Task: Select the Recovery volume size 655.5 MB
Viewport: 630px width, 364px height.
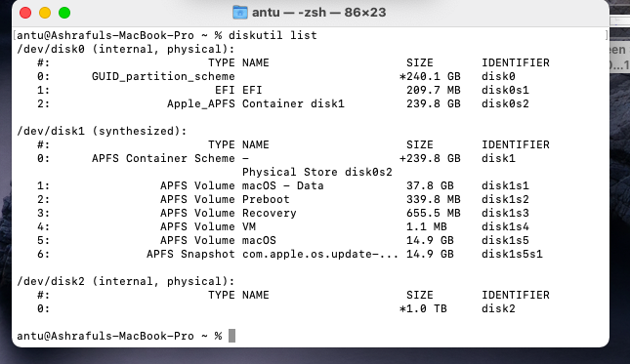Action: [x=433, y=213]
